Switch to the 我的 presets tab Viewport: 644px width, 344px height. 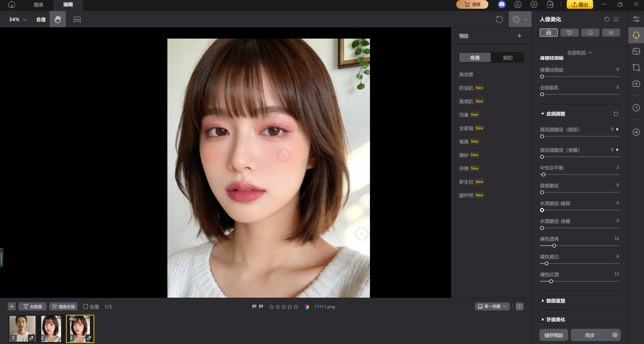[x=507, y=57]
